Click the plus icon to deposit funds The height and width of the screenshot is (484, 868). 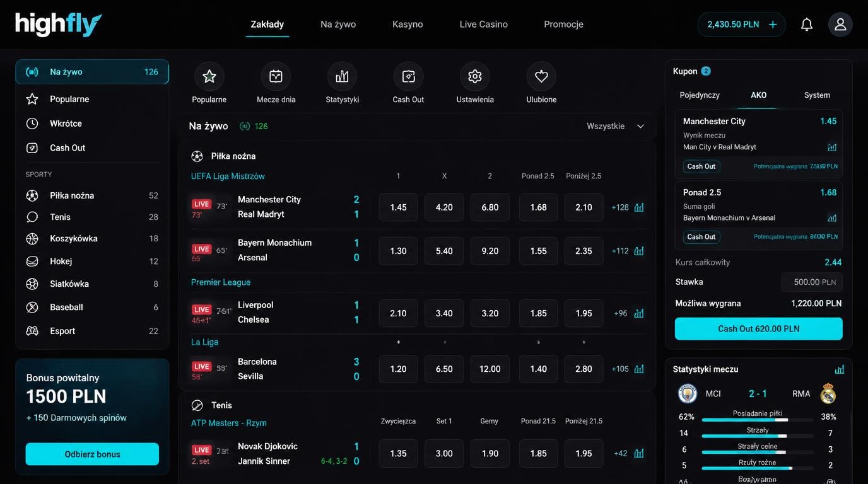(772, 25)
